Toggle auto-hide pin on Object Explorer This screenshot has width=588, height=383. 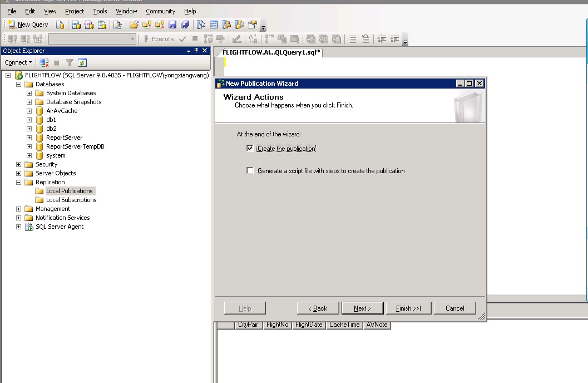click(x=196, y=51)
